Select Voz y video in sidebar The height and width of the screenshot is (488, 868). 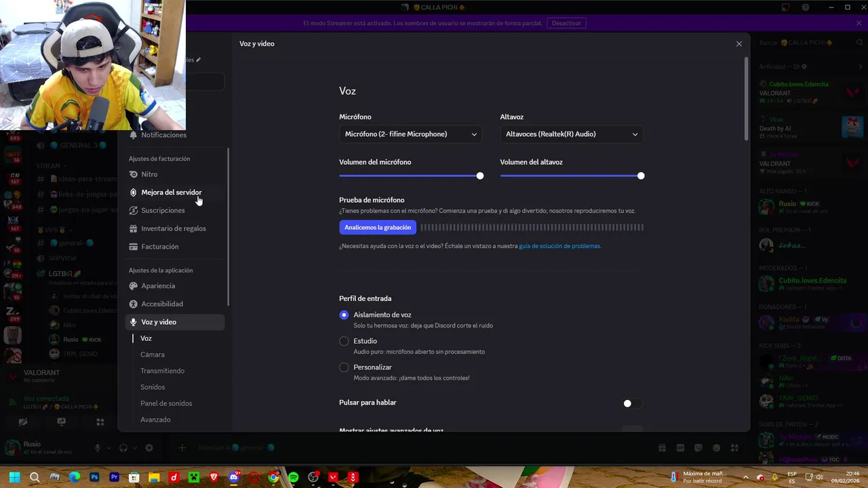175,322
